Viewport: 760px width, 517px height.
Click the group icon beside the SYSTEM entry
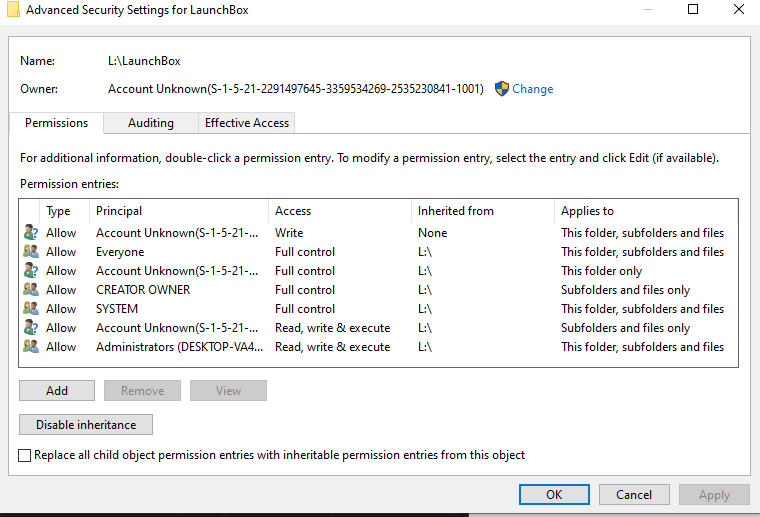[x=31, y=308]
